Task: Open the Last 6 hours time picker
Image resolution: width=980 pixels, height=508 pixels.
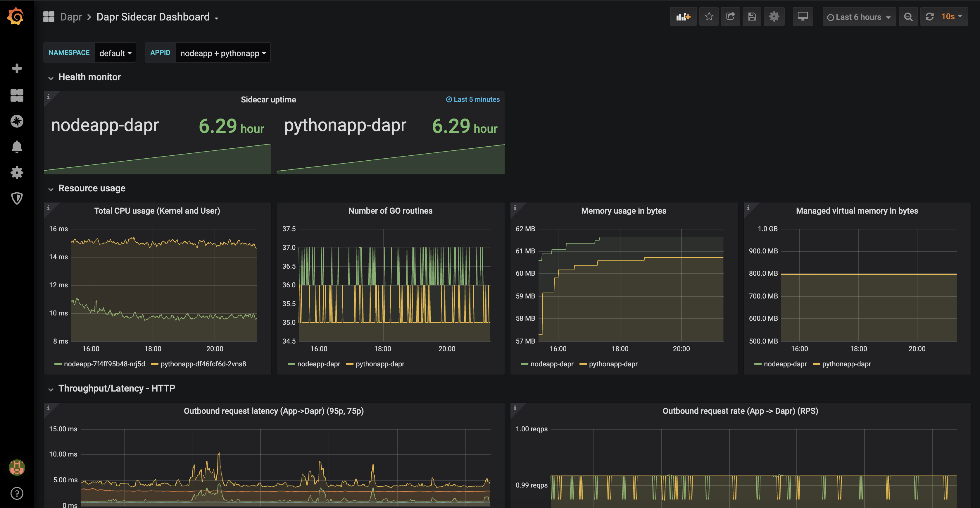Action: pos(859,17)
